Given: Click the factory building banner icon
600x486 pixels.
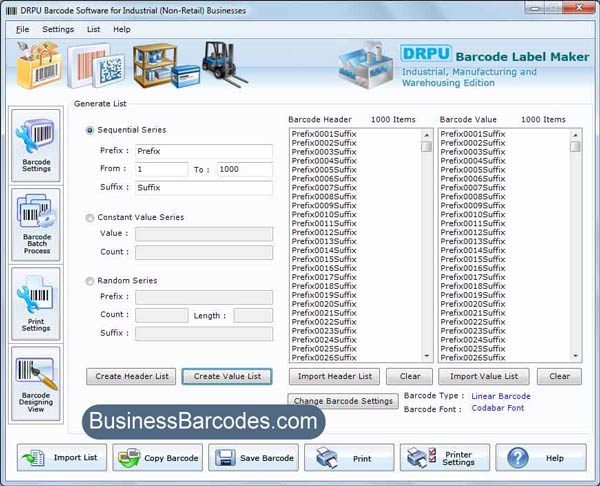Looking at the screenshot, I should point(366,65).
